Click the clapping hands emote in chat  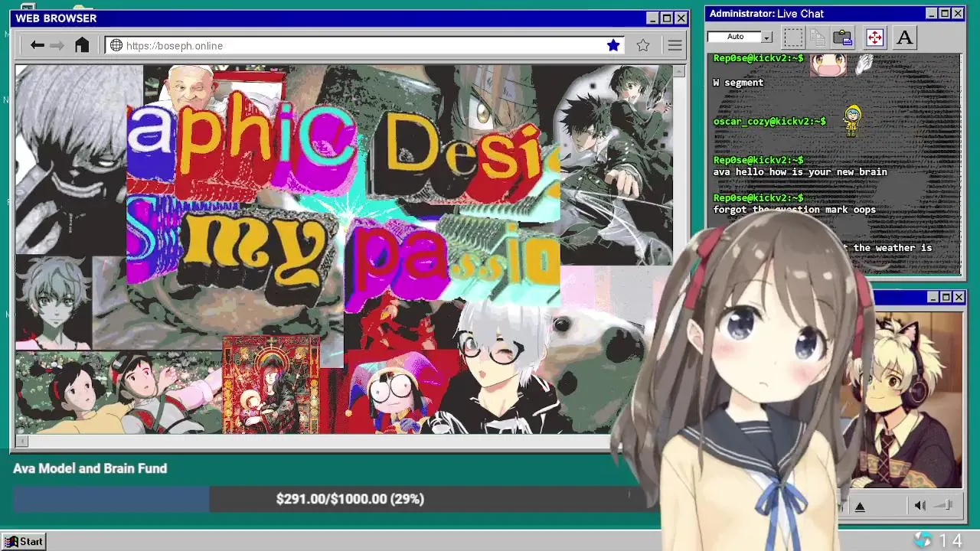(864, 64)
